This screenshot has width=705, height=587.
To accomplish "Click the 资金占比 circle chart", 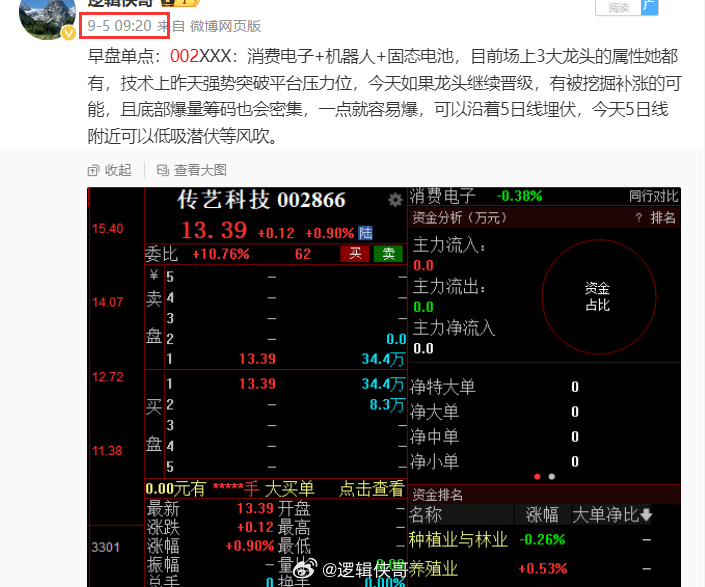I will click(x=598, y=297).
